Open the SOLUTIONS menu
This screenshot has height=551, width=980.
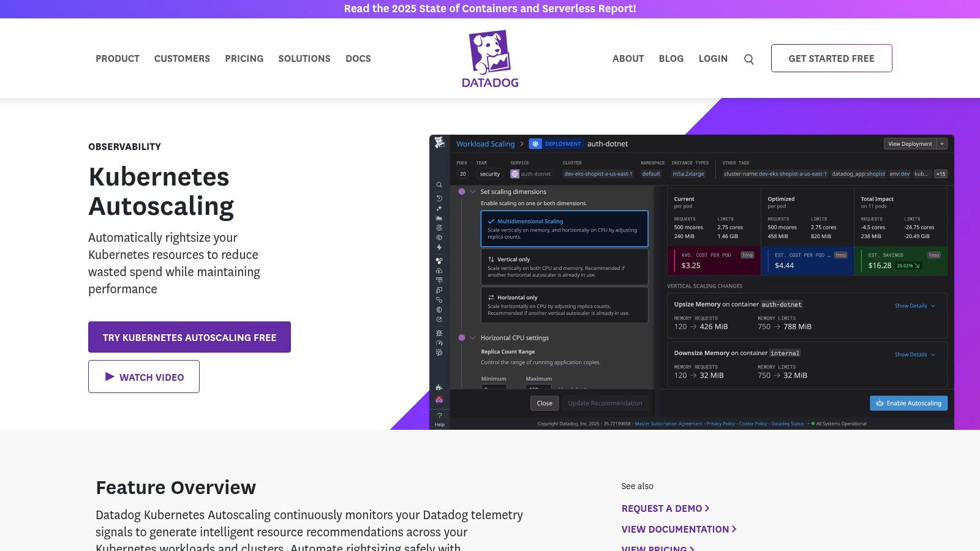tap(304, 59)
